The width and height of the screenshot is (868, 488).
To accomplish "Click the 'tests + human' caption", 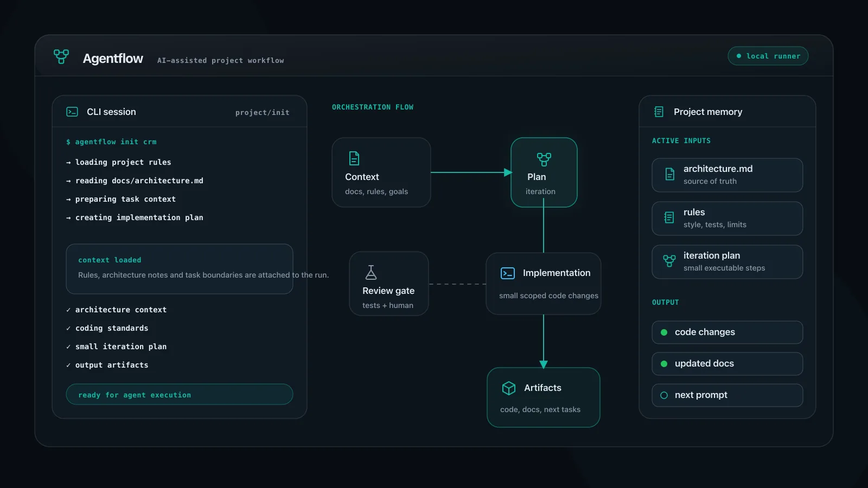I will (x=388, y=306).
